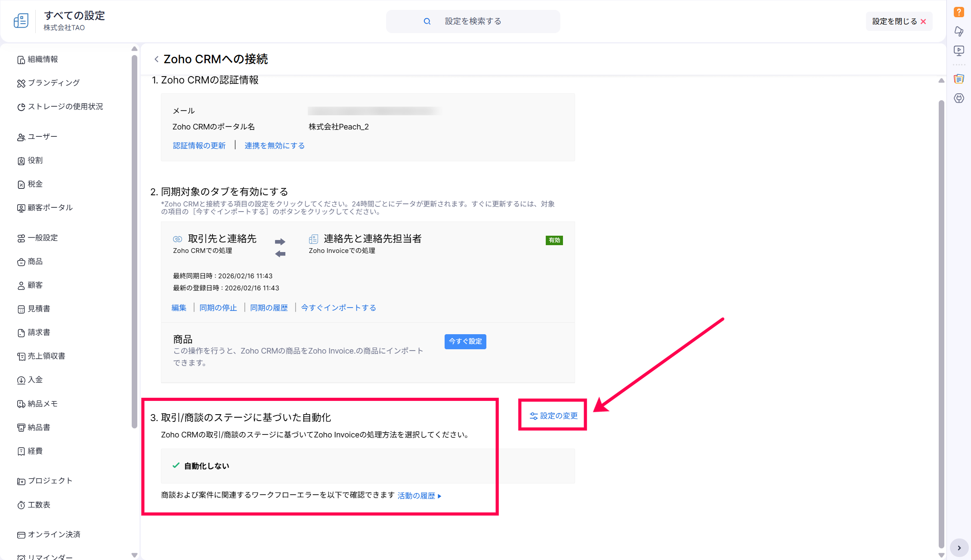Click 同期の停止 to stop sync
This screenshot has width=971, height=560.
(218, 308)
